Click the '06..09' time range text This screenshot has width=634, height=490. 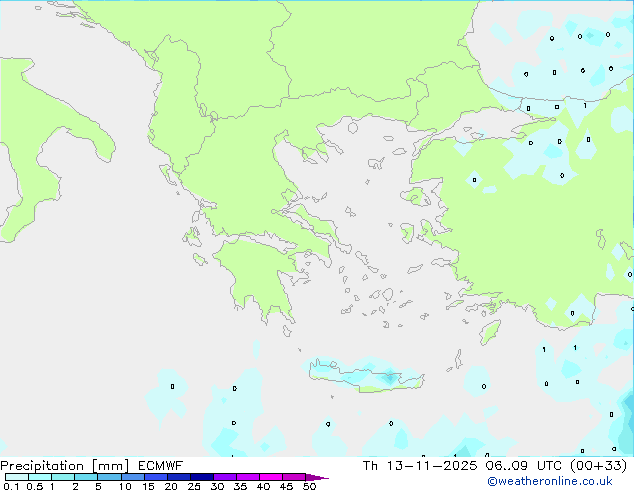tap(507, 466)
